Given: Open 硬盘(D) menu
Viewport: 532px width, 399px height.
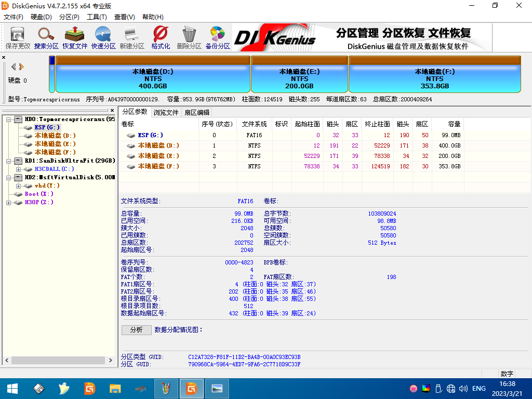Looking at the screenshot, I should [41, 17].
